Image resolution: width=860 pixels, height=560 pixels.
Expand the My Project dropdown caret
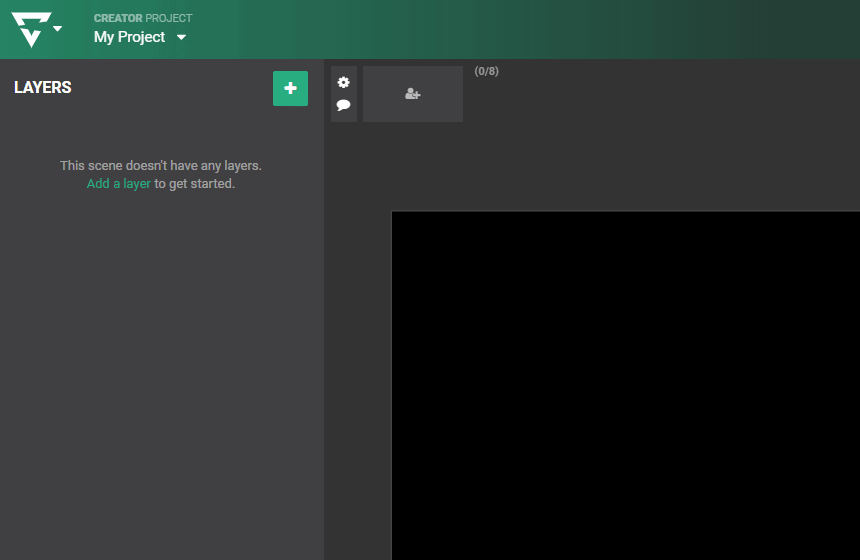click(x=181, y=38)
